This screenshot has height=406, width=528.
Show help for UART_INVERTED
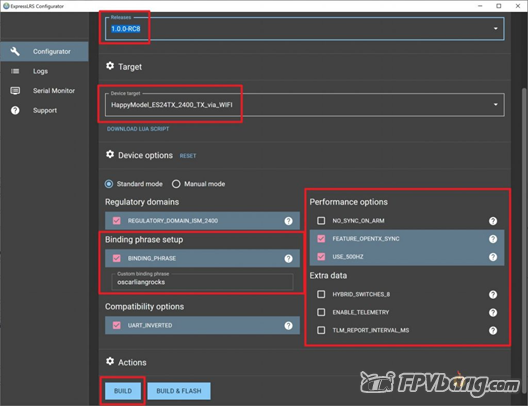click(x=288, y=326)
